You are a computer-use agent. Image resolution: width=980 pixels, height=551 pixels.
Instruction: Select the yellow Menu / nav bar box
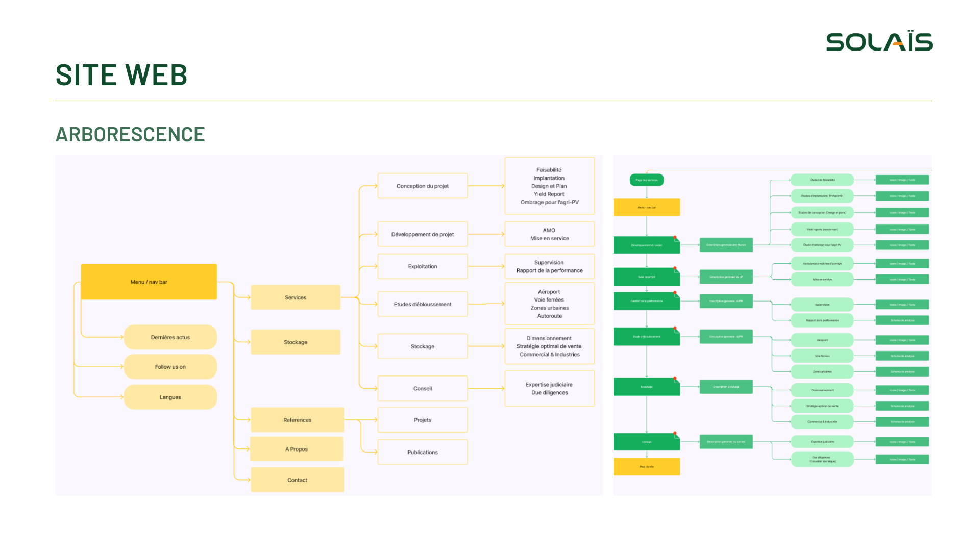tap(149, 282)
